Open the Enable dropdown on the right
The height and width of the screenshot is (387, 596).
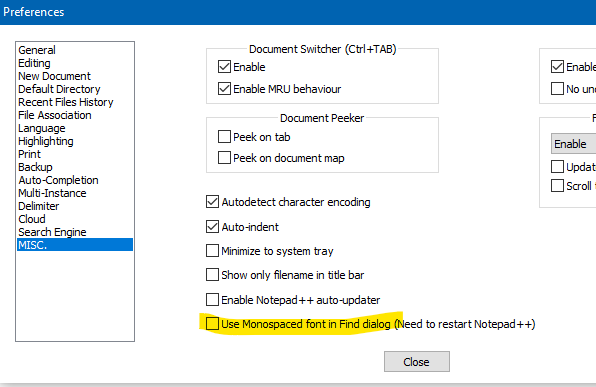(x=573, y=144)
